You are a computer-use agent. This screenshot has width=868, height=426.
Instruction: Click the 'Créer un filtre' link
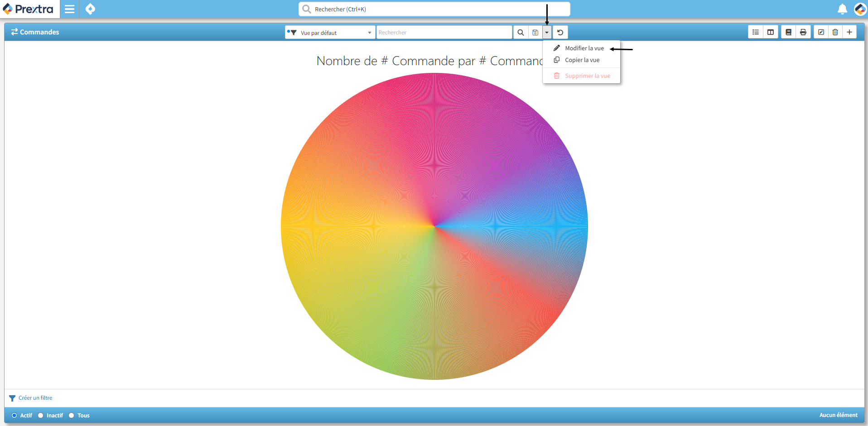point(35,398)
